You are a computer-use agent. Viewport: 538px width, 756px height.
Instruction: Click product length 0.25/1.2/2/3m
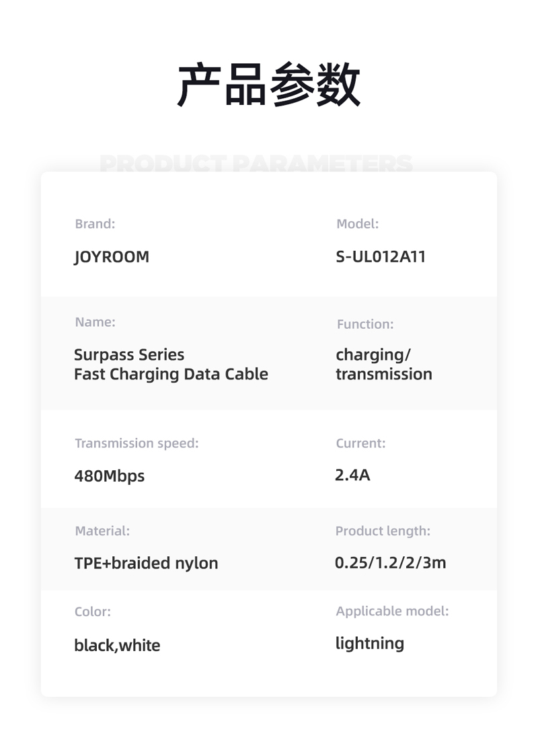391,563
